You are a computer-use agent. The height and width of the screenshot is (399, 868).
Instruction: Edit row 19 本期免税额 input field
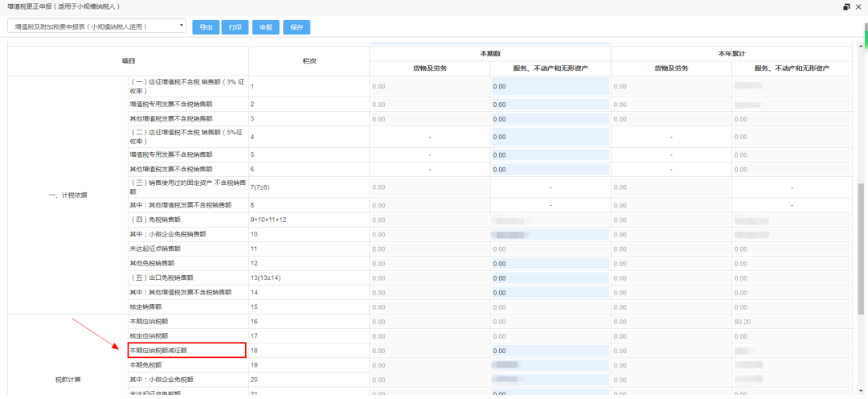pos(551,364)
